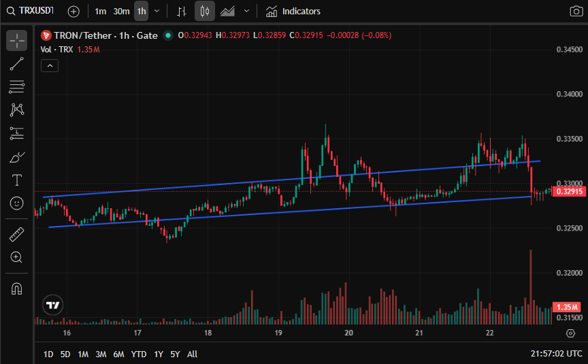Viewport: 588px width, 364px height.
Task: Click the TRON coin logo icon
Action: (46, 35)
